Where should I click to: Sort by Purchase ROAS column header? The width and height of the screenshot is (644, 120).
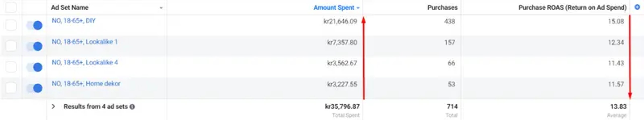(572, 8)
